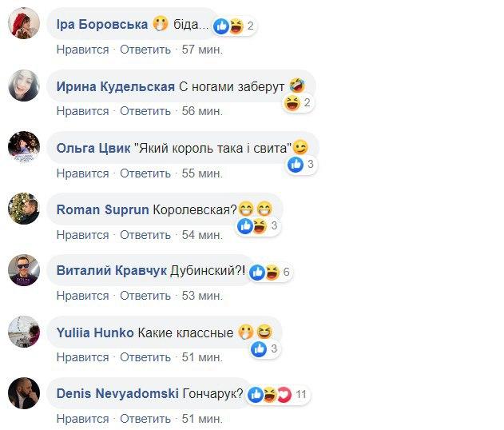Viewport: 504px width, 430px height.
Task: Open Roman Suprun's profile name link
Action: 101,209
